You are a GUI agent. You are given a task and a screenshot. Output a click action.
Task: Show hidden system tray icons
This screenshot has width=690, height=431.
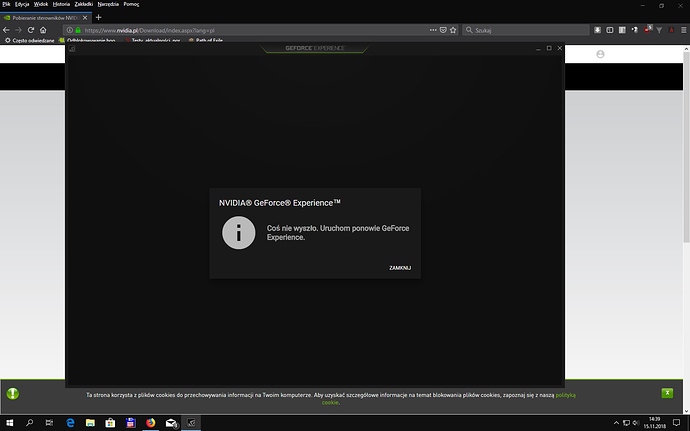click(616, 423)
